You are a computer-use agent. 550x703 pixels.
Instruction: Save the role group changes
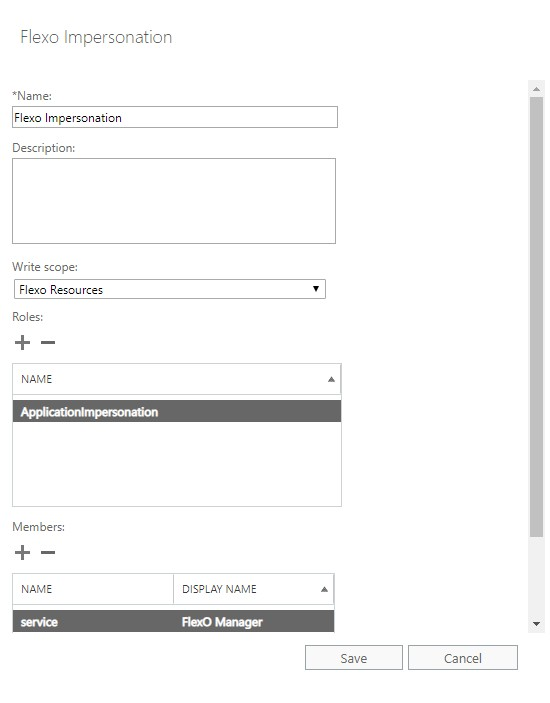point(354,658)
